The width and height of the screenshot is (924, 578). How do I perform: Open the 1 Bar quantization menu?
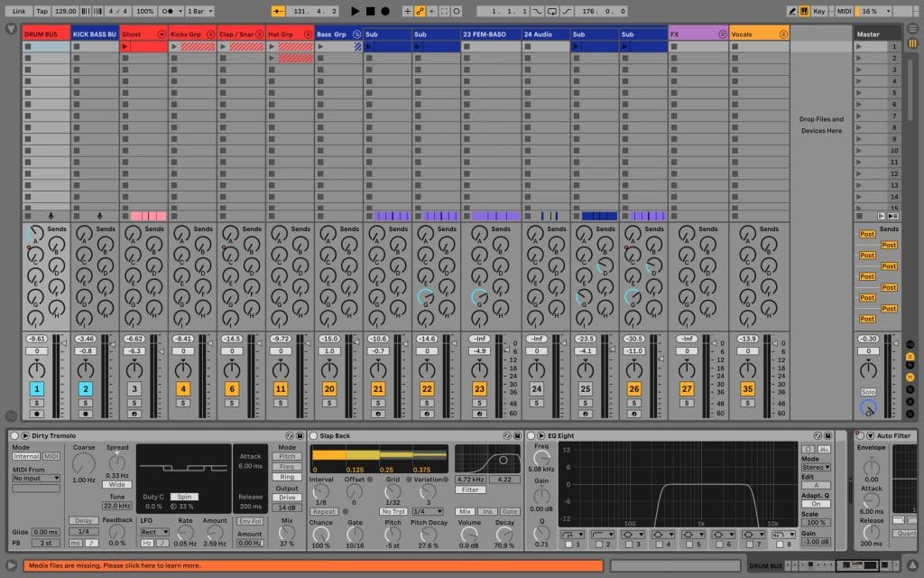199,11
